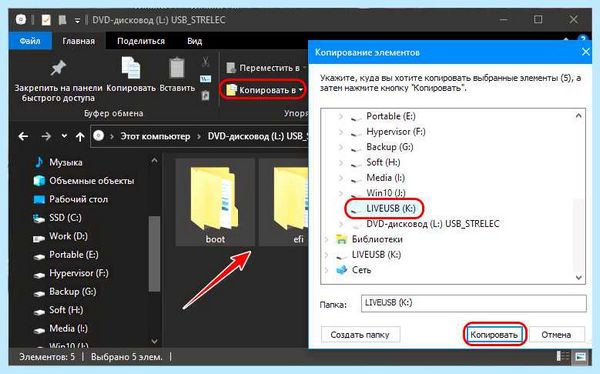The image size is (600, 374).
Task: Choose Backup (G:) in copy dialog
Action: 390,147
